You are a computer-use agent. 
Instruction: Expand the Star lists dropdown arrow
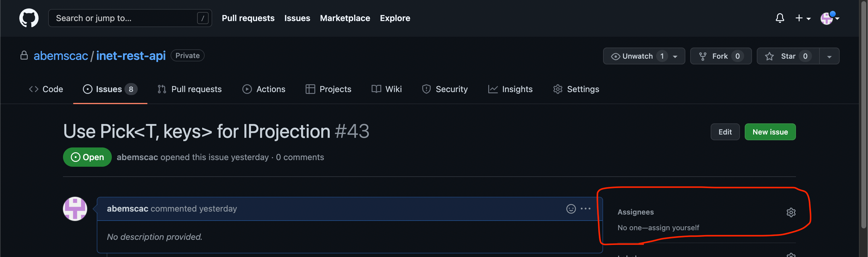(x=829, y=57)
